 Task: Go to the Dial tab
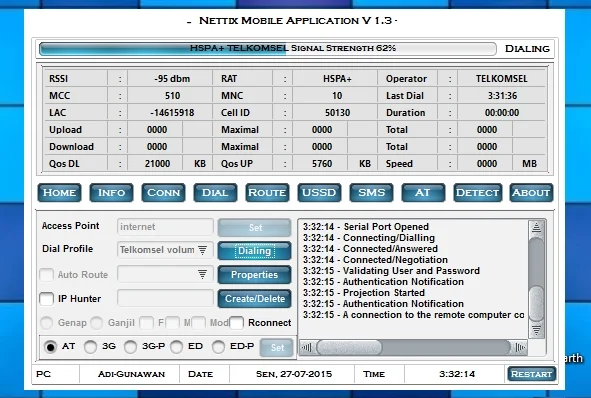[215, 193]
